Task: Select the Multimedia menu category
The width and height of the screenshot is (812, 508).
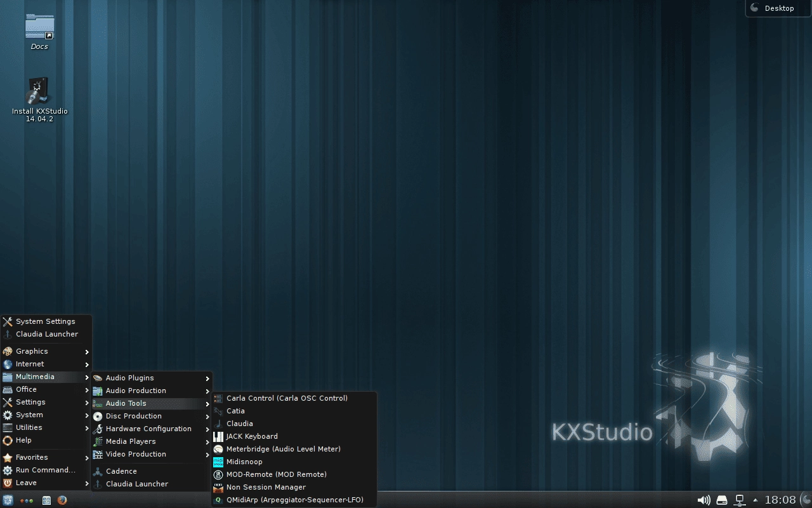Action: pyautogui.click(x=46, y=377)
